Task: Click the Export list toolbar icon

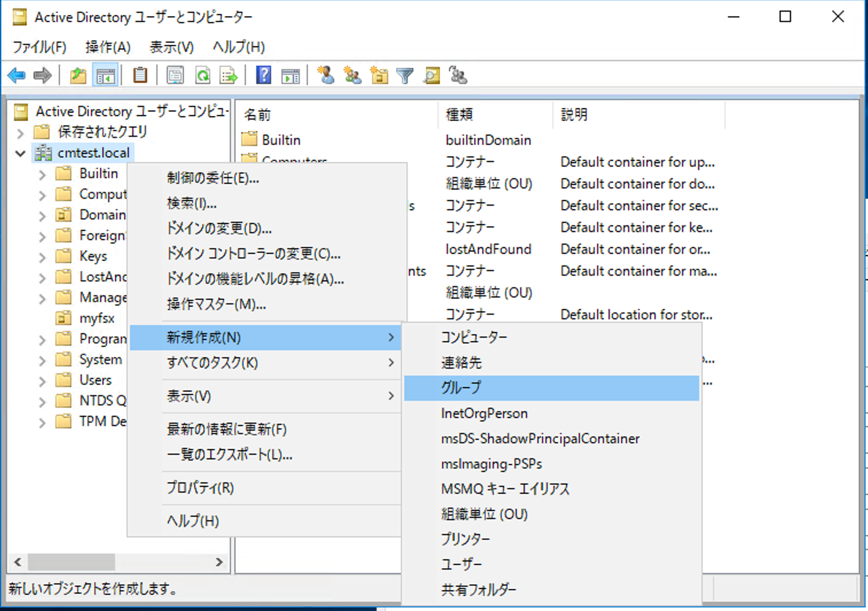Action: pos(228,75)
